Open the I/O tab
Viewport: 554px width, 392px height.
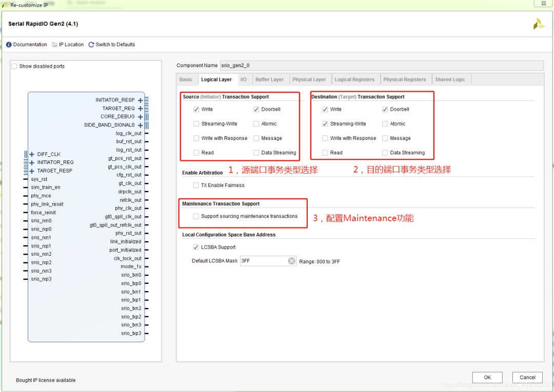pyautogui.click(x=244, y=80)
